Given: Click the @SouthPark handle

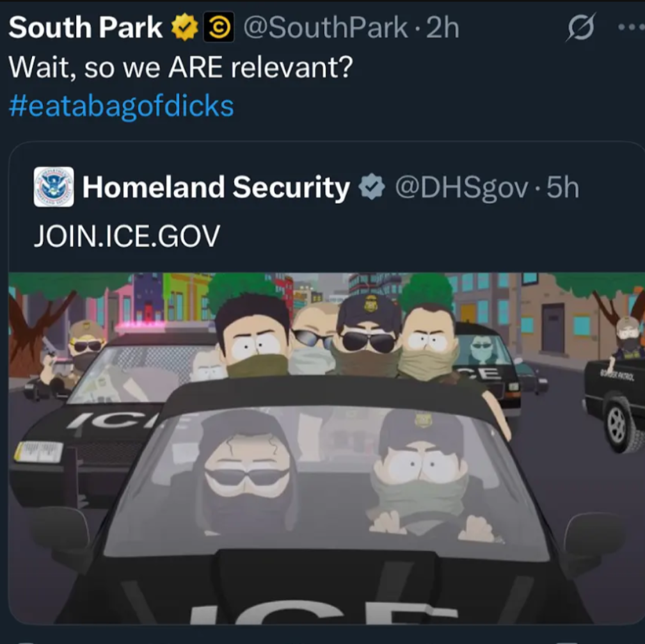Looking at the screenshot, I should [x=325, y=28].
